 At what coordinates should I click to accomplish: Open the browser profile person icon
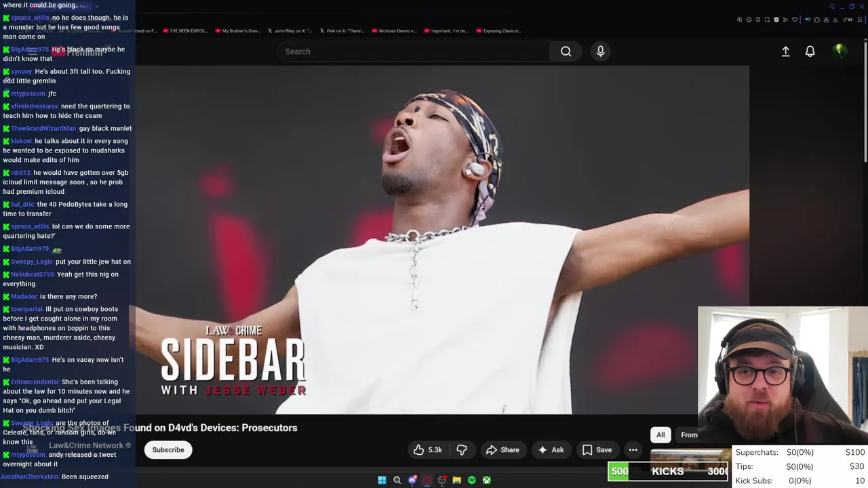point(826,20)
